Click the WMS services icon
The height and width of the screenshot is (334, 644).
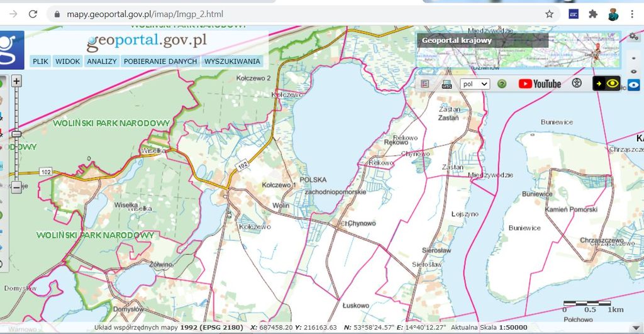[447, 84]
